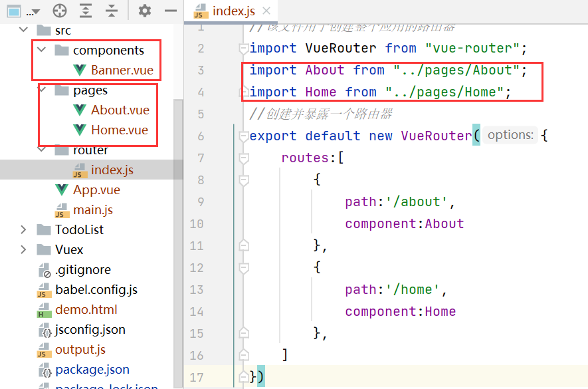Click the JS icon on index.js tab
The height and width of the screenshot is (389, 588).
click(200, 11)
